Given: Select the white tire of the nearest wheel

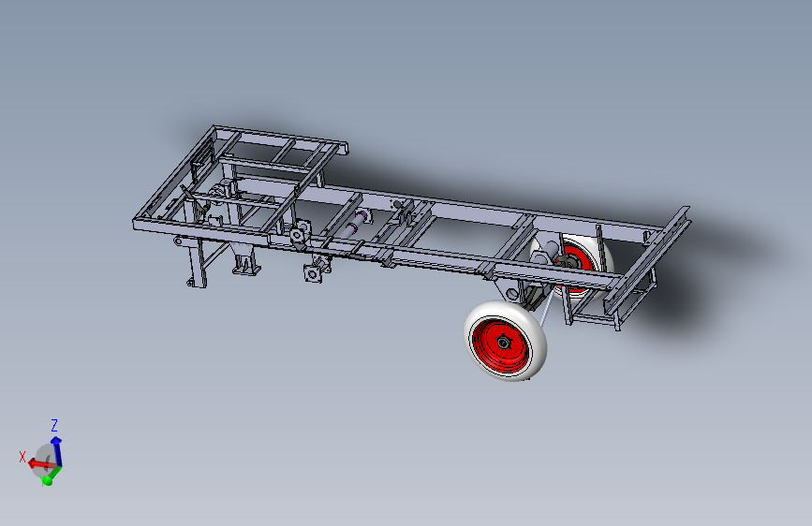Looking at the screenshot, I should coord(505,341).
